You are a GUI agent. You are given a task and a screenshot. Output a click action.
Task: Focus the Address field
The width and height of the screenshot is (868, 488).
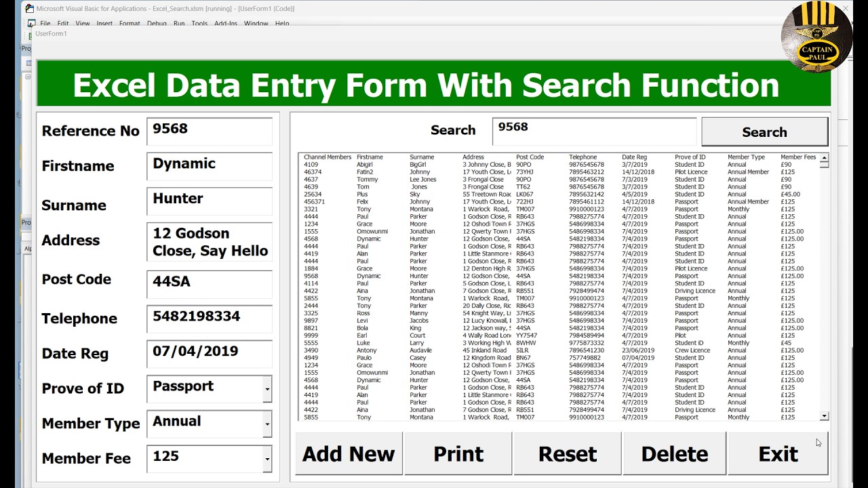[x=210, y=242]
